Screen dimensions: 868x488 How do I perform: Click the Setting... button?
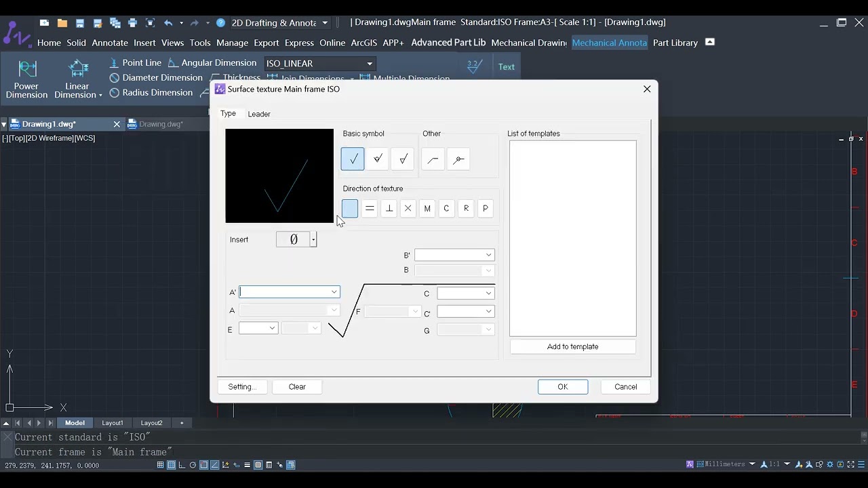(242, 387)
